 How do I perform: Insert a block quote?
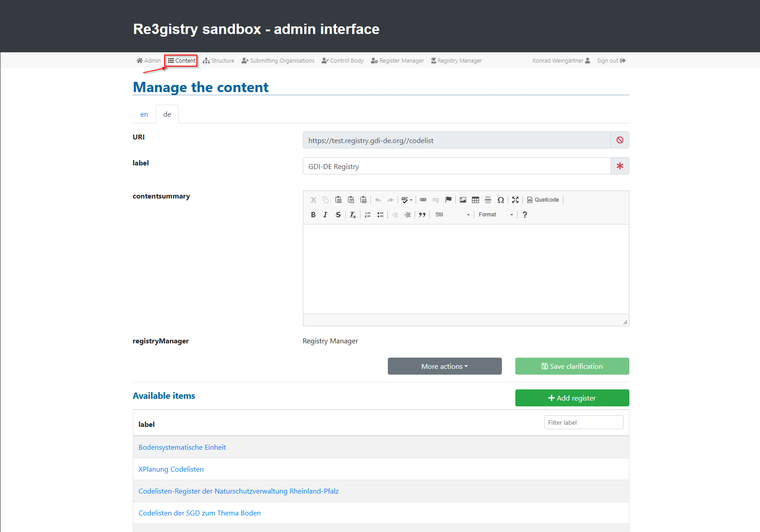click(422, 215)
